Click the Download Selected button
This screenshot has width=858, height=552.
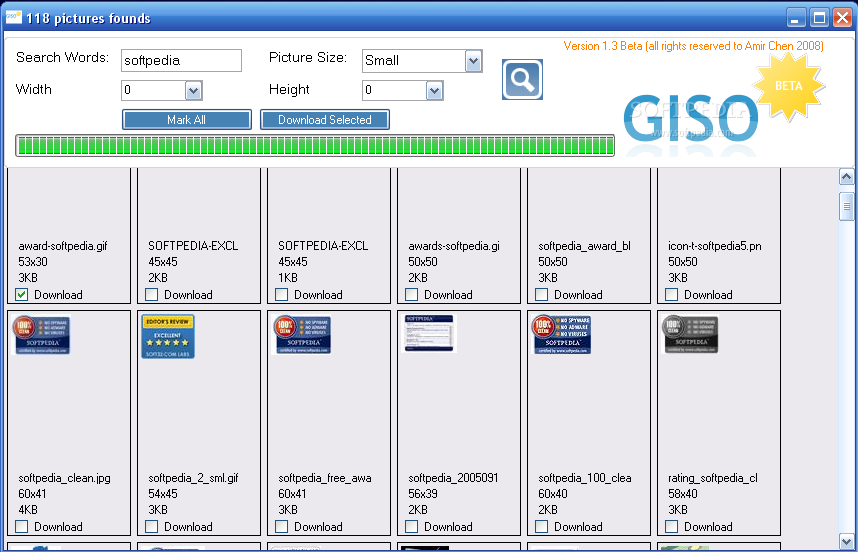[x=324, y=120]
